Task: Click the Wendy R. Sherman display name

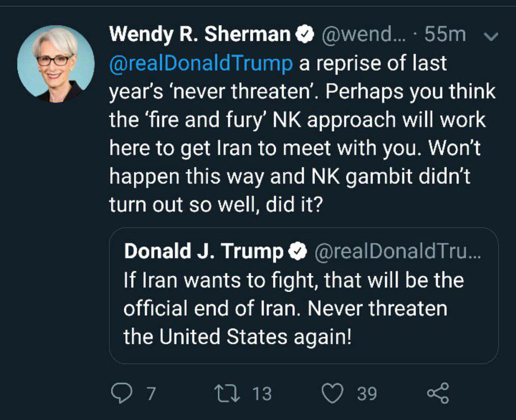Action: coord(200,35)
